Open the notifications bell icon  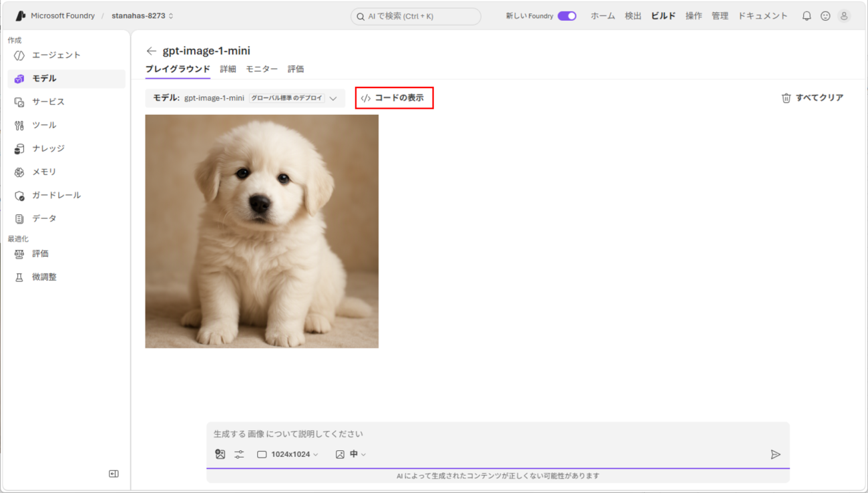pyautogui.click(x=807, y=16)
